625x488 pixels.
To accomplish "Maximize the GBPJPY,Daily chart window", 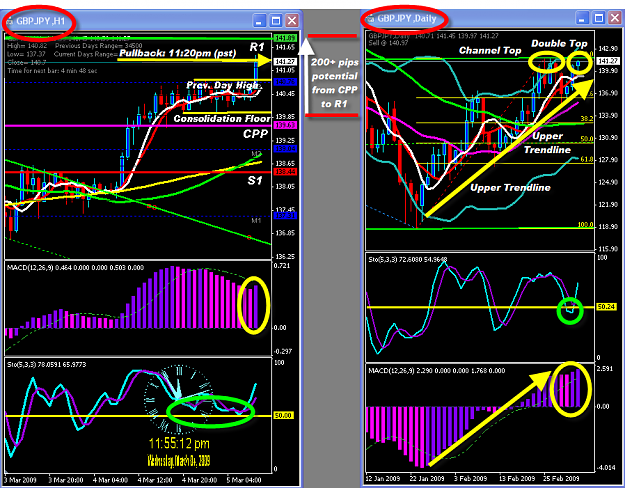I will 599,18.
